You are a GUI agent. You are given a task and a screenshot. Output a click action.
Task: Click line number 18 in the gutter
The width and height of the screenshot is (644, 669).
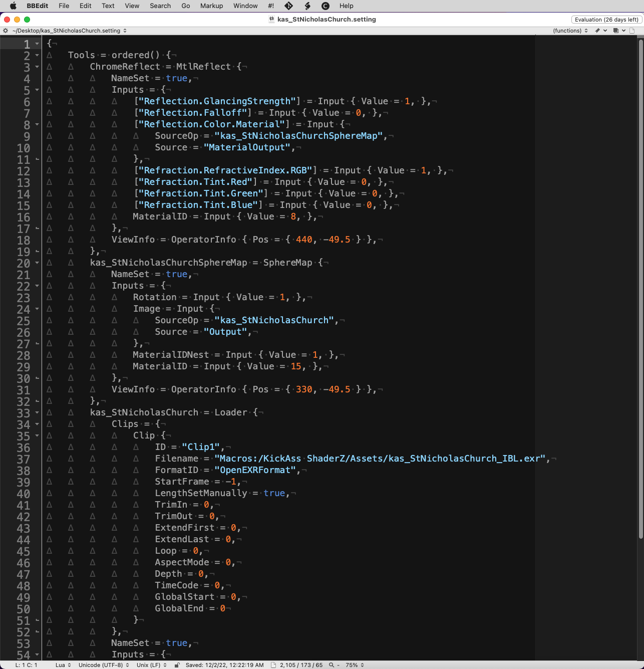tap(23, 241)
